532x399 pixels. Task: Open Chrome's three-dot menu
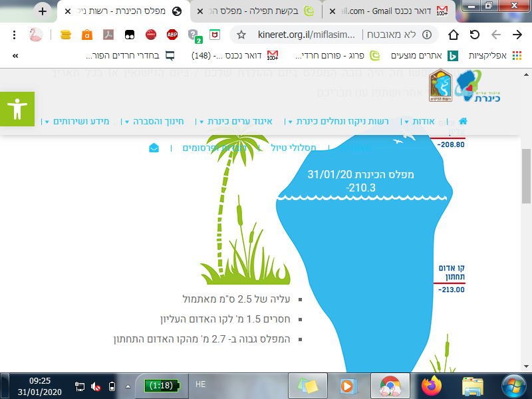(x=14, y=35)
